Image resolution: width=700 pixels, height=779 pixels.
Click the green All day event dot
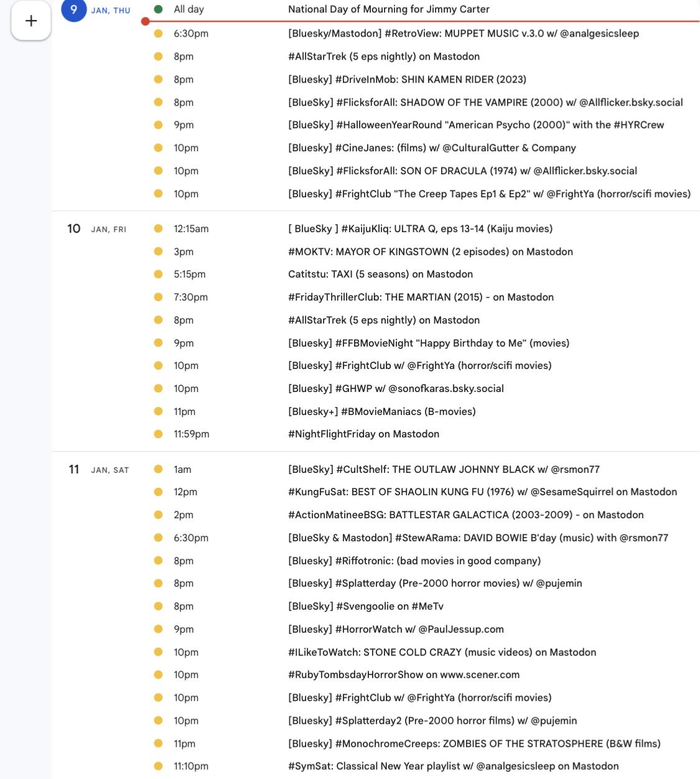coord(158,9)
